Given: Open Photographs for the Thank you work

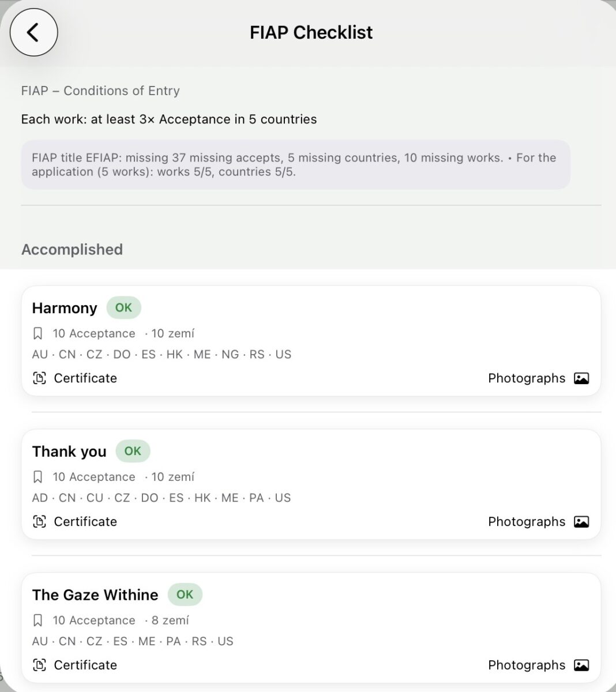Looking at the screenshot, I should (527, 522).
